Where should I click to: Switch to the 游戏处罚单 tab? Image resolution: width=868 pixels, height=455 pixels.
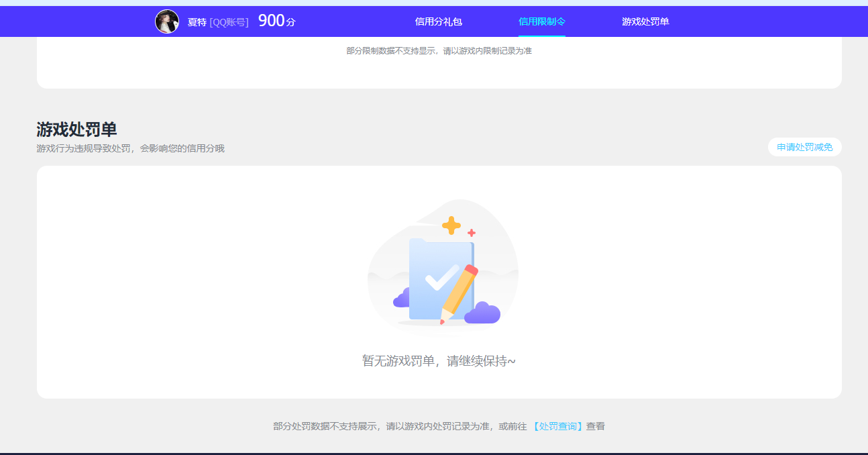(x=645, y=22)
